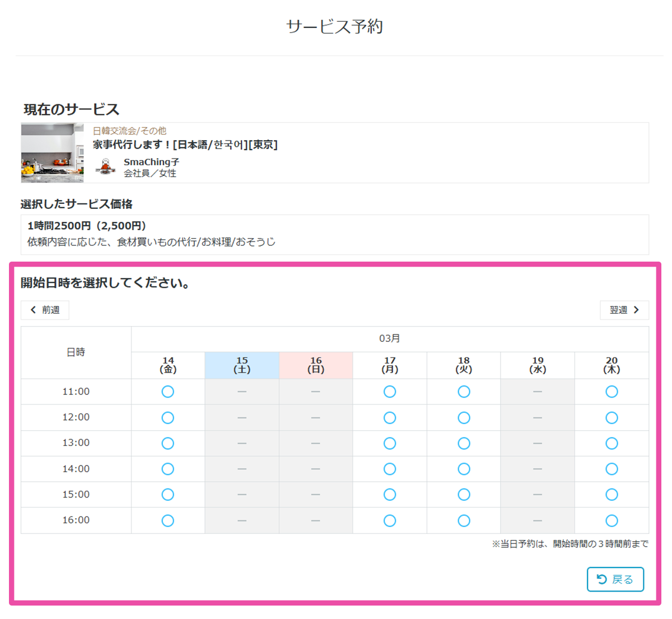Click the 翌週 next week button
Screen dimensions: 672x619
pos(624,310)
